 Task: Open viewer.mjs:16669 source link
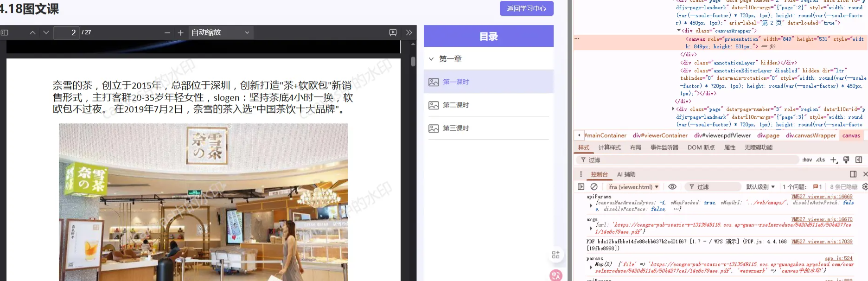(822, 197)
